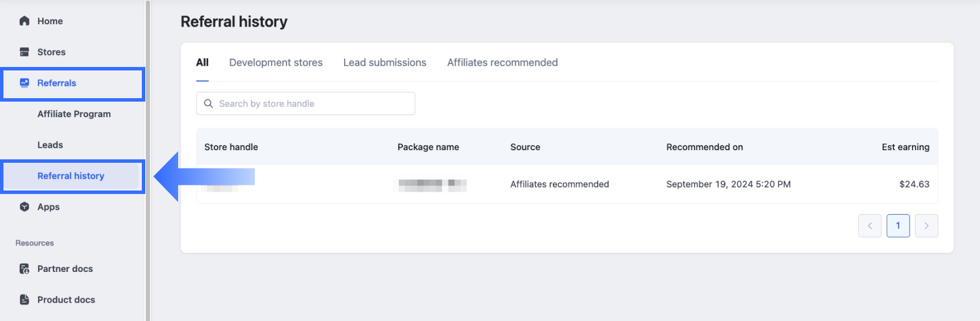Screen dimensions: 980x321
Task: Show the Affiliates recommended tab
Action: (x=502, y=62)
